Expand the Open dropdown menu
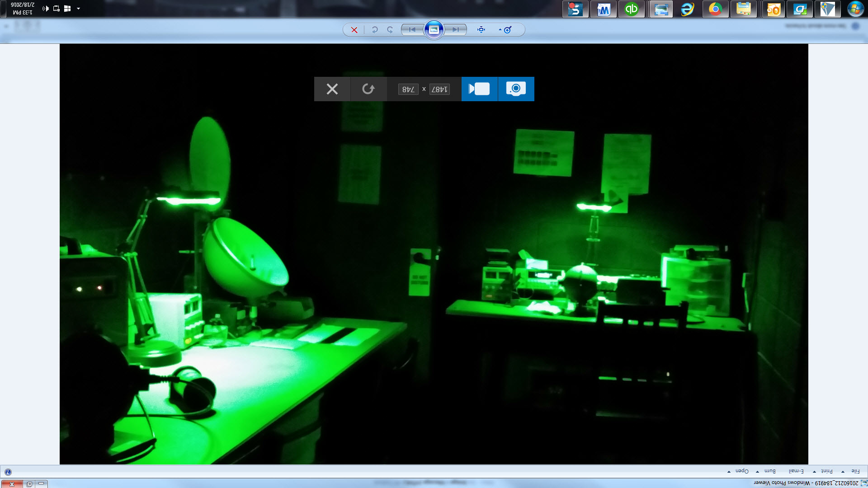This screenshot has height=488, width=868. [729, 472]
